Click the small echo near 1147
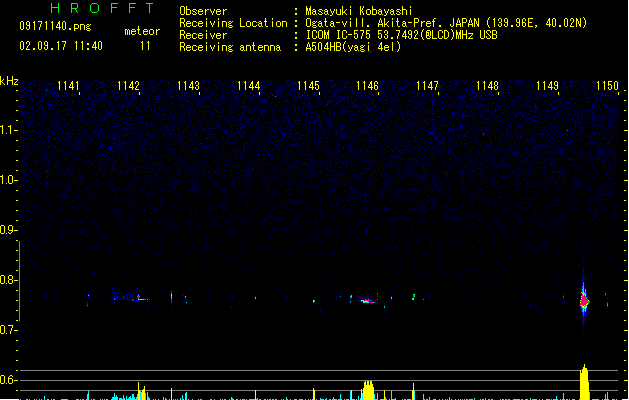The image size is (629, 400). pyautogui.click(x=414, y=297)
